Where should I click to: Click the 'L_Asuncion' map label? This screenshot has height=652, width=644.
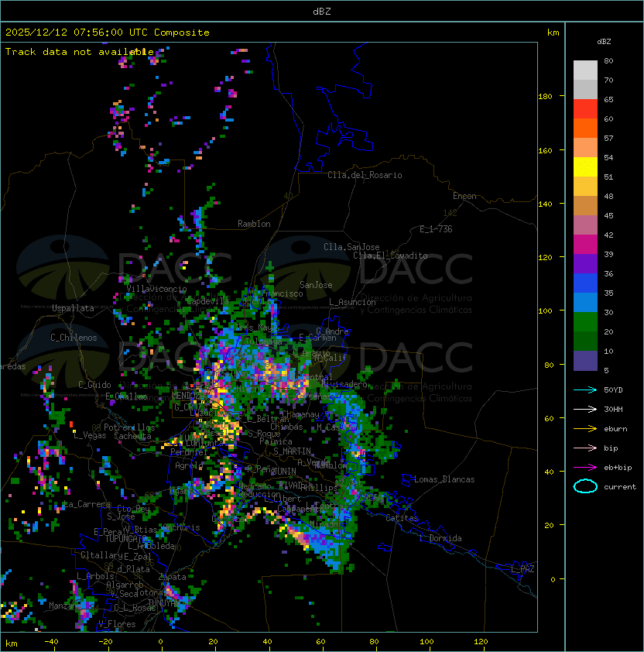point(352,302)
